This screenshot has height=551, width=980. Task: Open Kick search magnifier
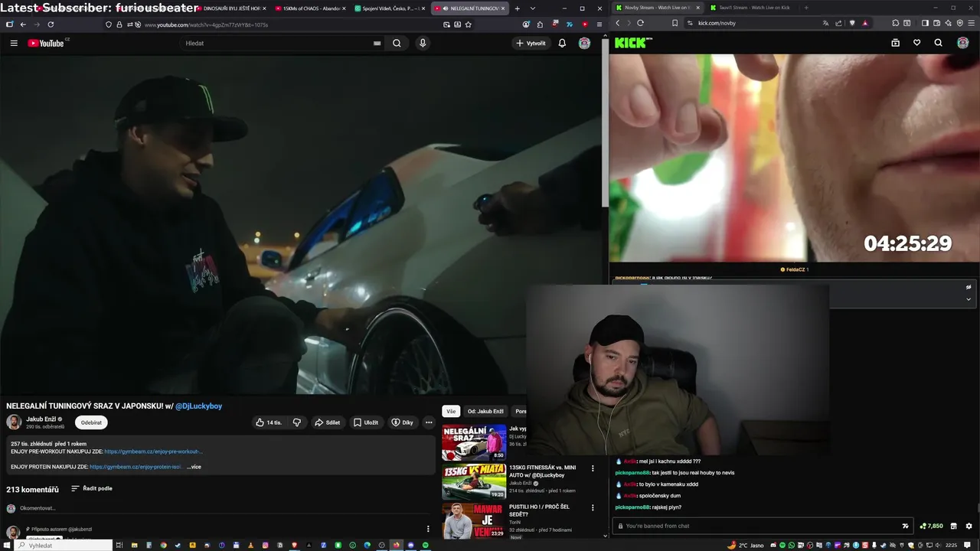tap(938, 43)
